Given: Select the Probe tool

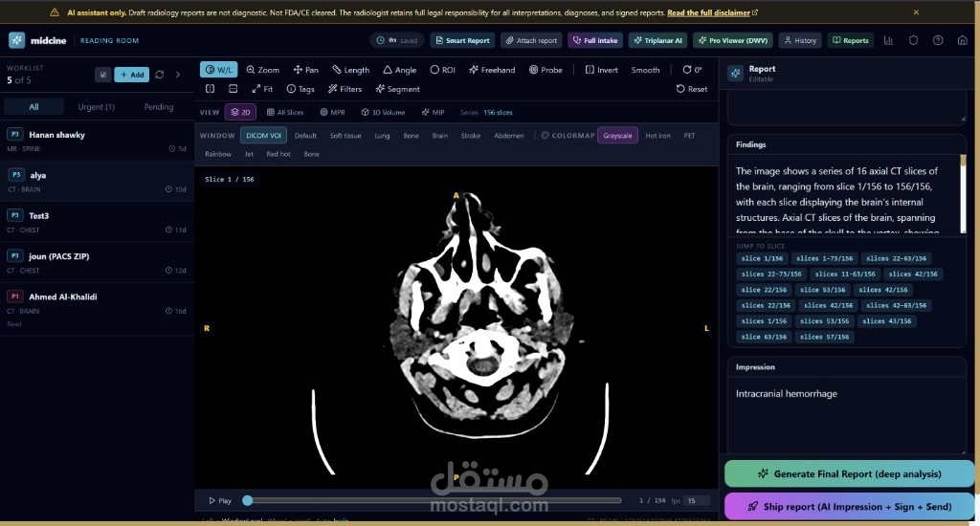Looking at the screenshot, I should point(546,70).
